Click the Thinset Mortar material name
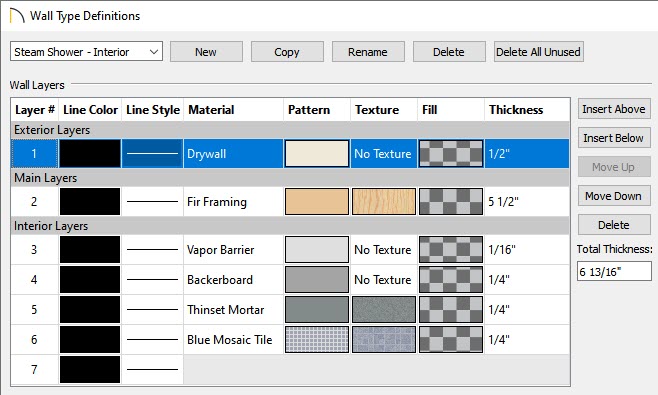The width and height of the screenshot is (658, 395). pos(226,309)
